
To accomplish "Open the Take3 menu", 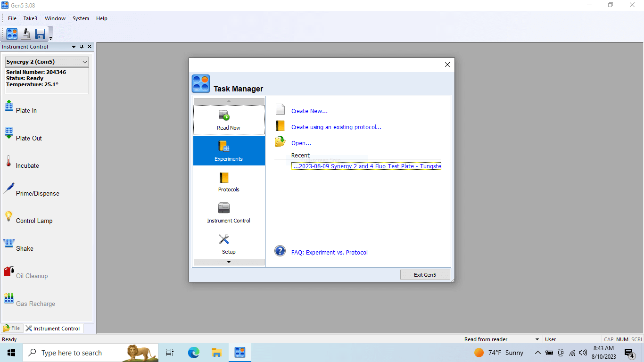I will 30,18.
